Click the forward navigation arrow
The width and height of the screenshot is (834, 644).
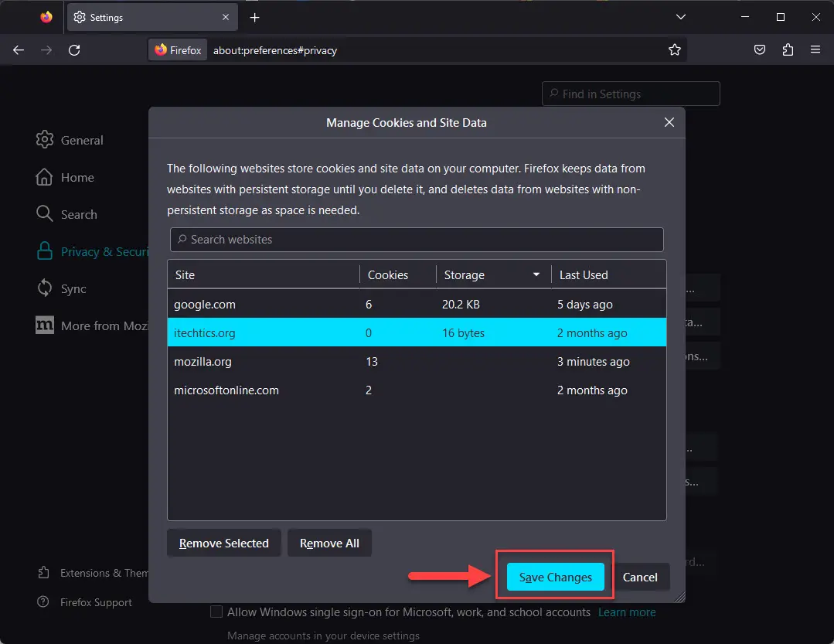click(x=47, y=50)
